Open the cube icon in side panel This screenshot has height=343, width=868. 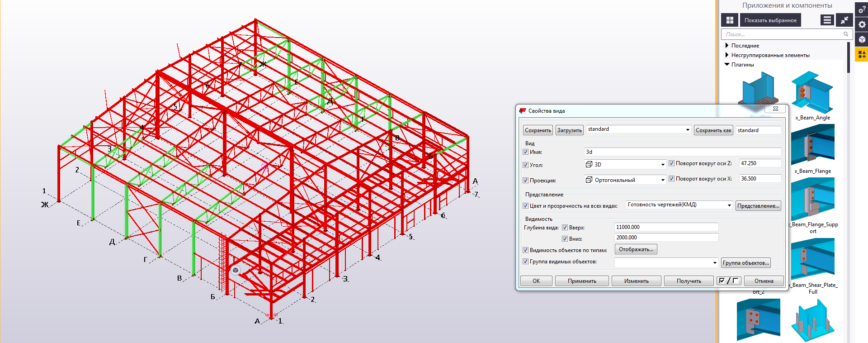[x=862, y=39]
